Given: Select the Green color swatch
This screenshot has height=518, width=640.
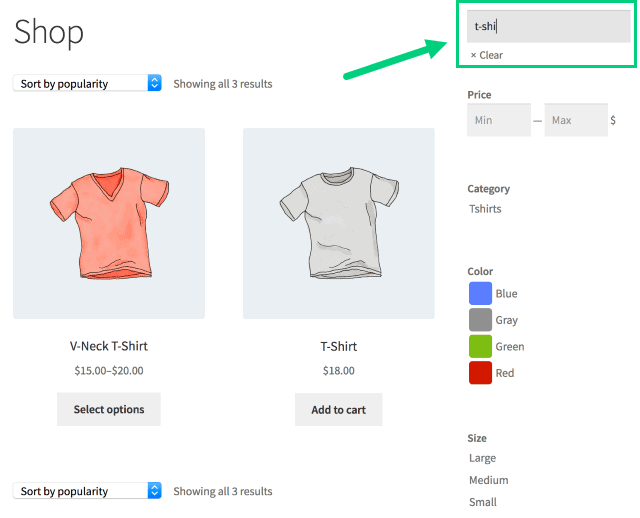Looking at the screenshot, I should click(x=480, y=346).
